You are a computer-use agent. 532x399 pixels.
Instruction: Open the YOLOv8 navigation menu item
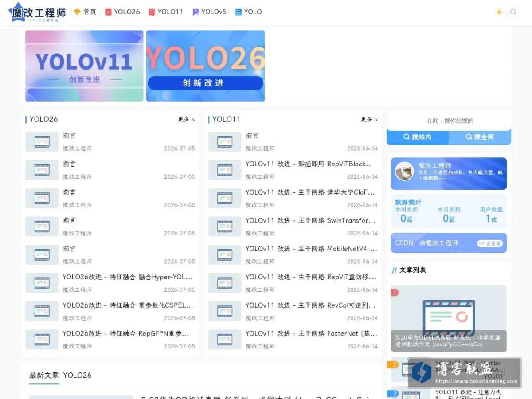pyautogui.click(x=209, y=12)
